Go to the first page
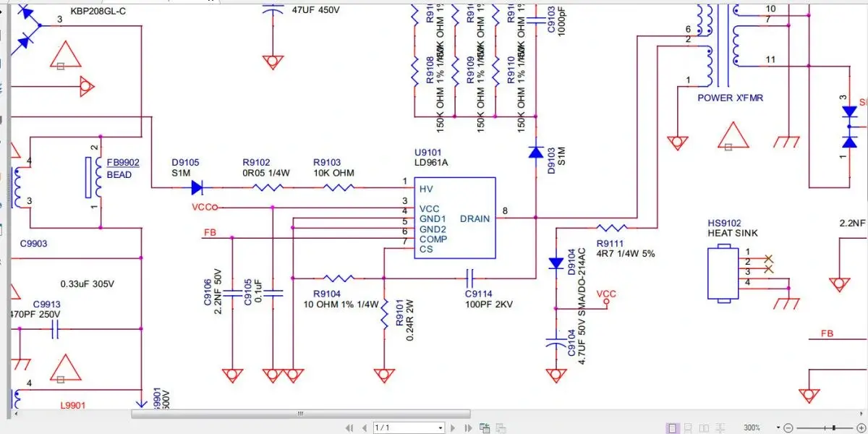 tap(349, 428)
